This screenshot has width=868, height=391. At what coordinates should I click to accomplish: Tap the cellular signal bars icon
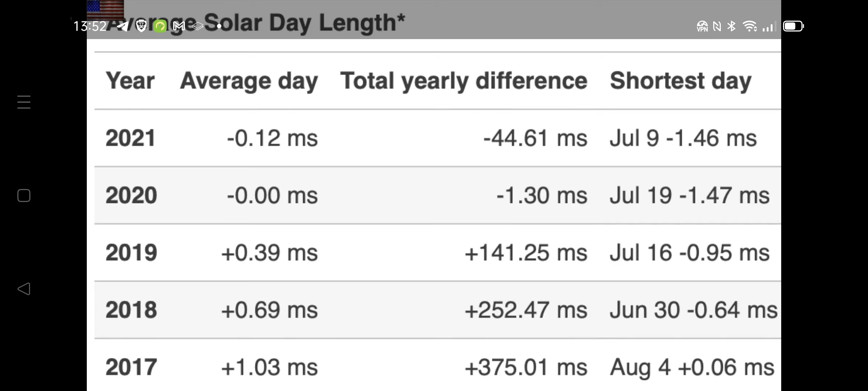(x=768, y=27)
